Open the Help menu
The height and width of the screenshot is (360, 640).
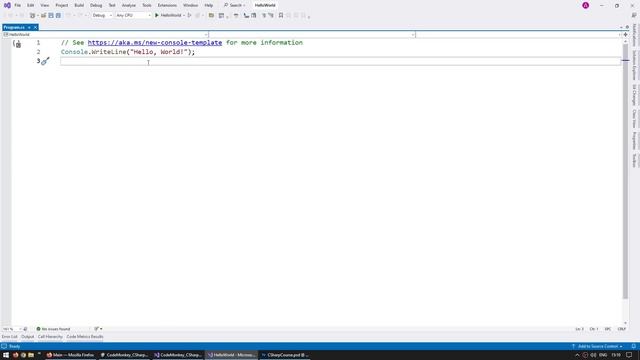[209, 5]
